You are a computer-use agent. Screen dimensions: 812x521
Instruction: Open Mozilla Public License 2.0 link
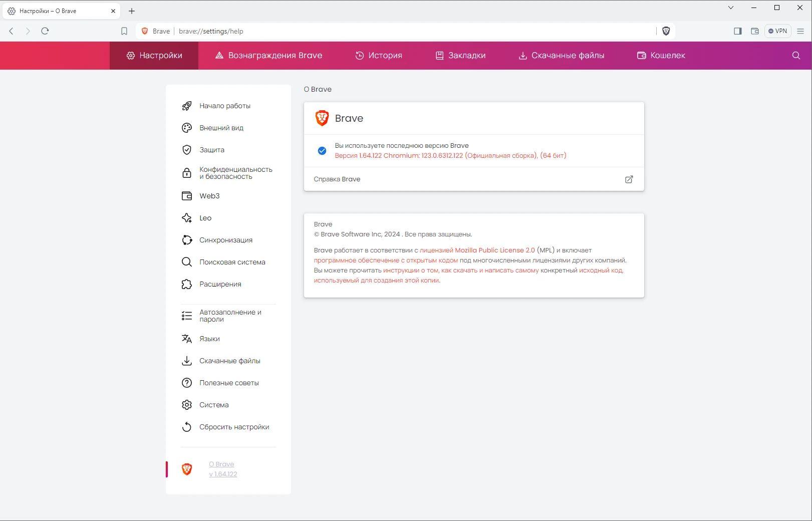coord(477,250)
